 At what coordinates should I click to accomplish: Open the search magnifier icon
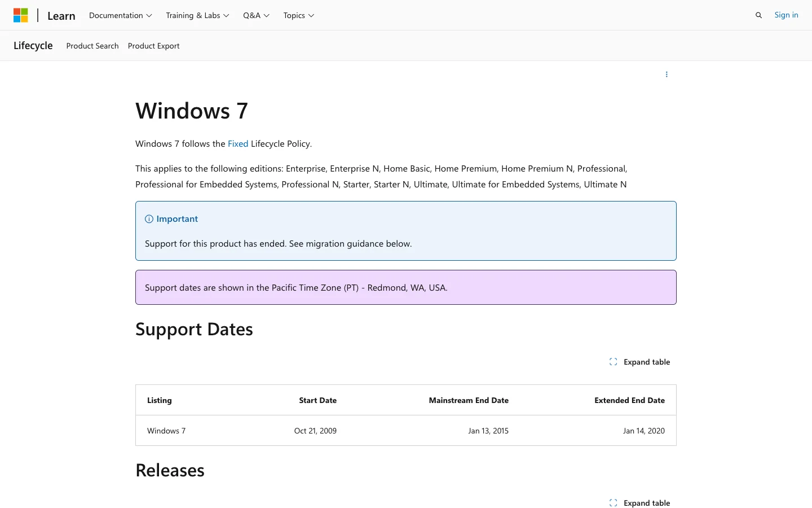point(758,15)
